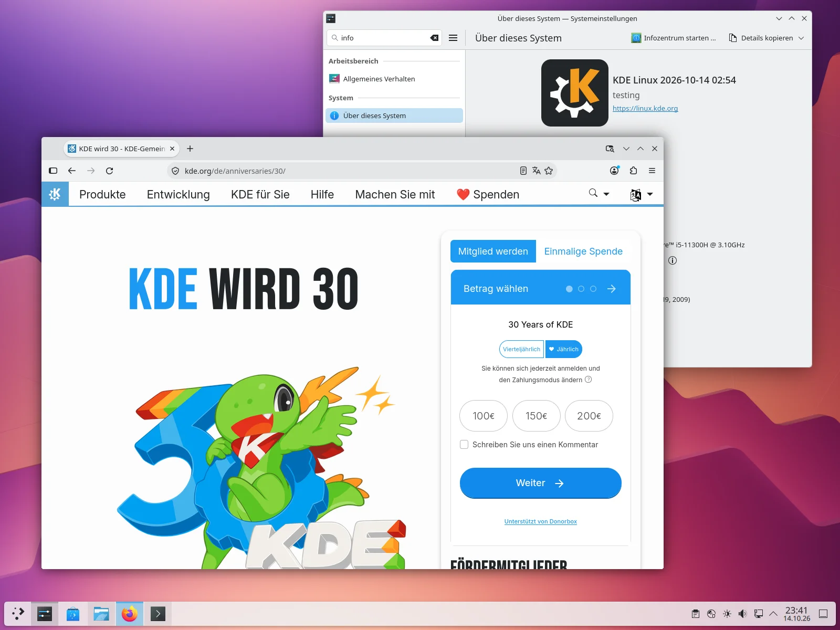
Task: Go forward in Firefox
Action: (91, 171)
